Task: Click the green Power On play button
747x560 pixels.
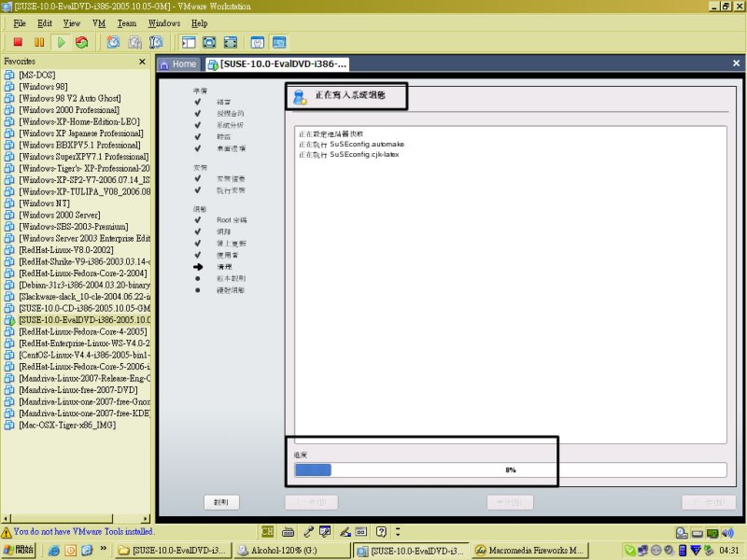Action: click(61, 42)
